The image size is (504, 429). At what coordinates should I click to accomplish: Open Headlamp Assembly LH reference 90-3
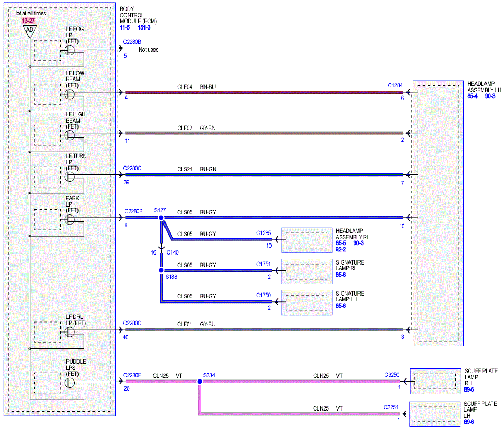490,96
